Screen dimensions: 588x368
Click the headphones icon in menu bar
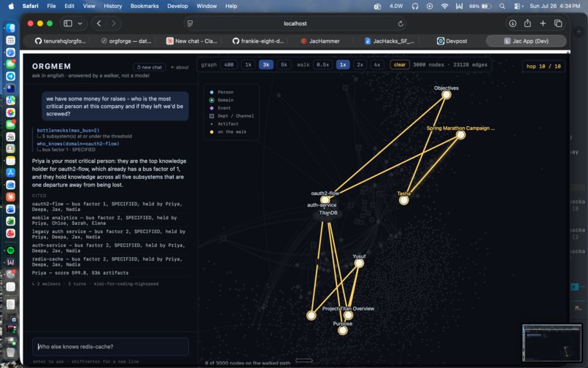coord(415,6)
